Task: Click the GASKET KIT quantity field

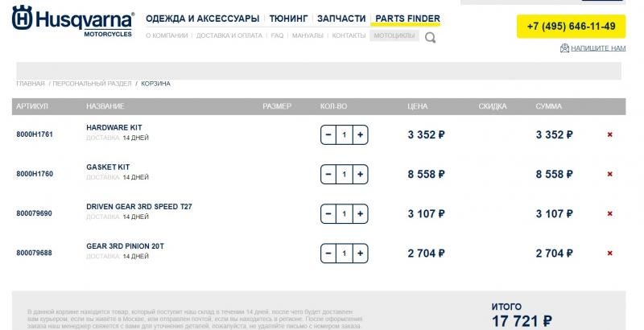Action: pyautogui.click(x=345, y=174)
